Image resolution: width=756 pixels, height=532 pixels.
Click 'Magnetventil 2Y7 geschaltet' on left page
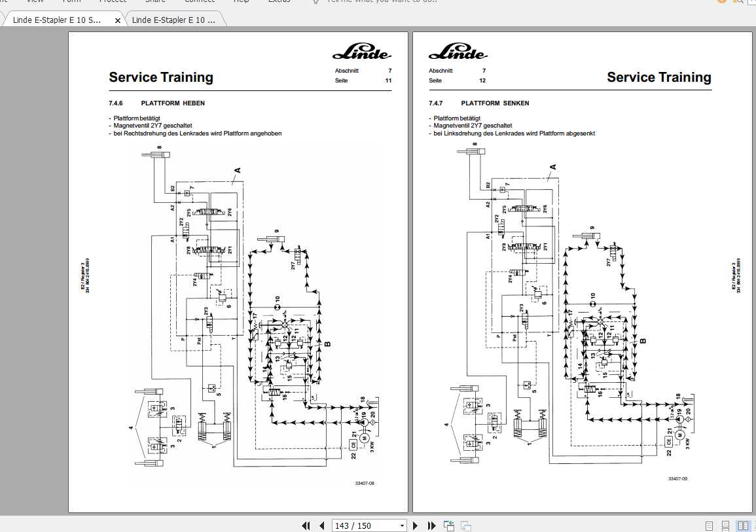tap(153, 126)
